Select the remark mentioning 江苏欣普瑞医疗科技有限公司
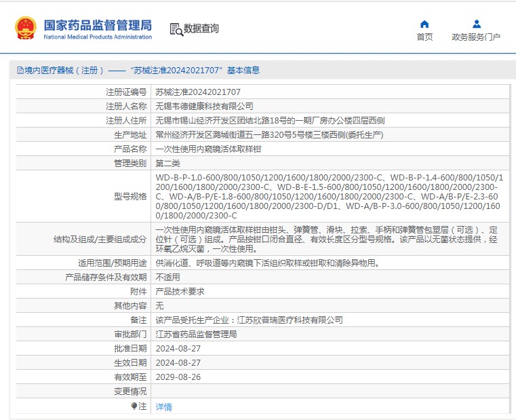The height and width of the screenshot is (420, 516). point(249,320)
